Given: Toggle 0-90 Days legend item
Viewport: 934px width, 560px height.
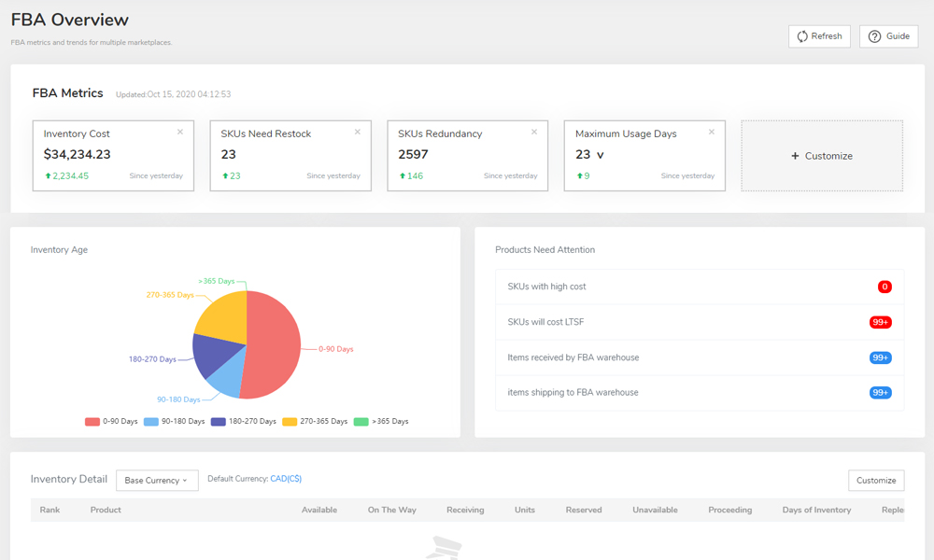Looking at the screenshot, I should (x=111, y=422).
